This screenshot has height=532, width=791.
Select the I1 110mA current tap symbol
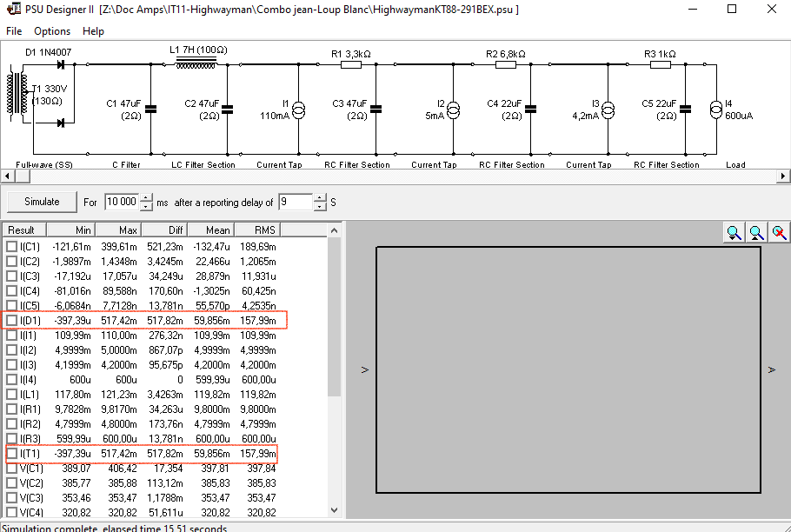[x=298, y=110]
